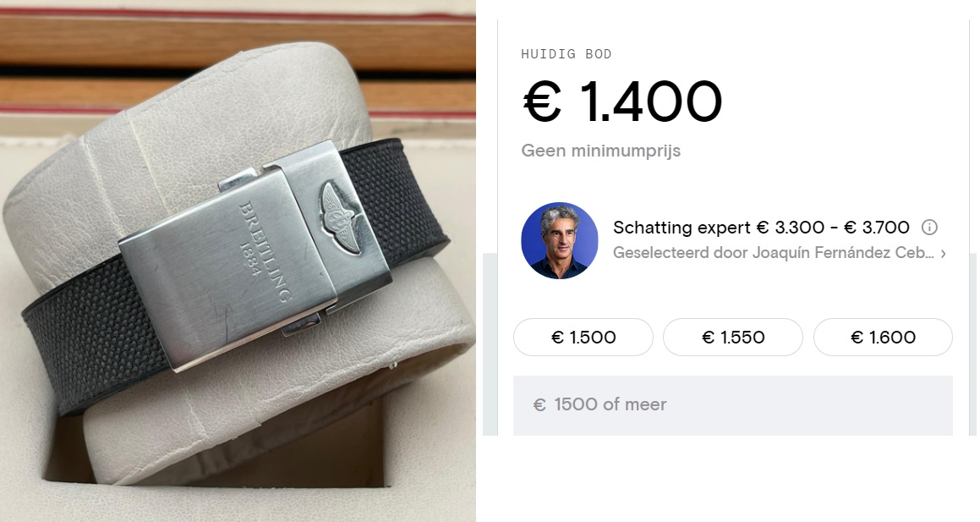Click the euro sign inside the bid field

539,405
